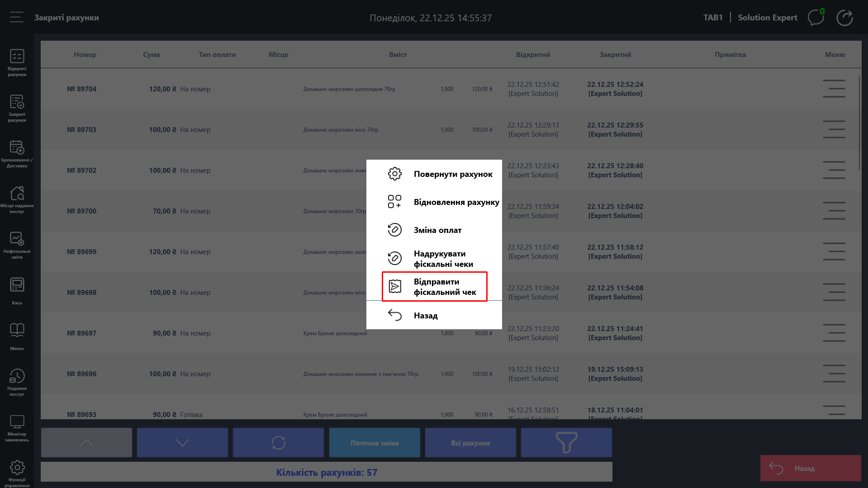Image resolution: width=868 pixels, height=488 pixels.
Task: Open Каса sidebar icon
Action: [x=17, y=291]
